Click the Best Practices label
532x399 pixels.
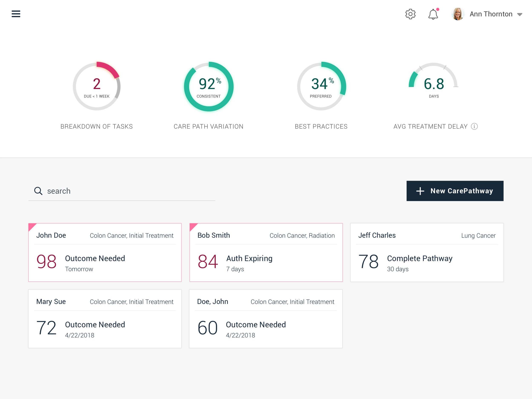point(321,126)
